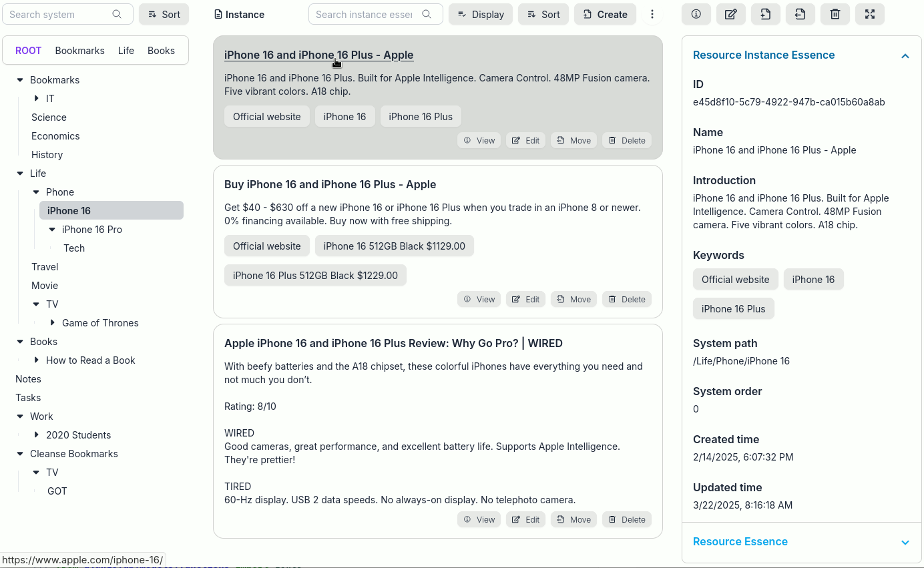Collapse the iPhone 16 Pro node

(x=52, y=230)
